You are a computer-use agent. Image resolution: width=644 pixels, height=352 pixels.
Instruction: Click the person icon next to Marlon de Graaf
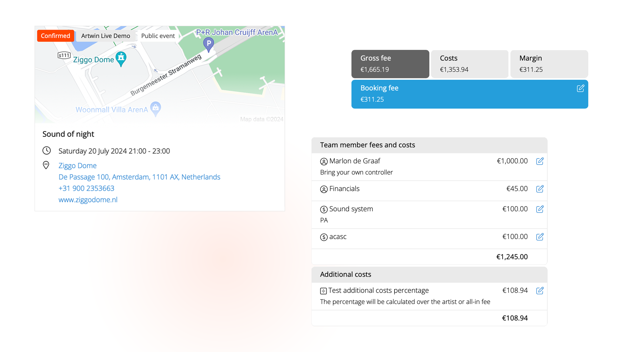point(324,161)
